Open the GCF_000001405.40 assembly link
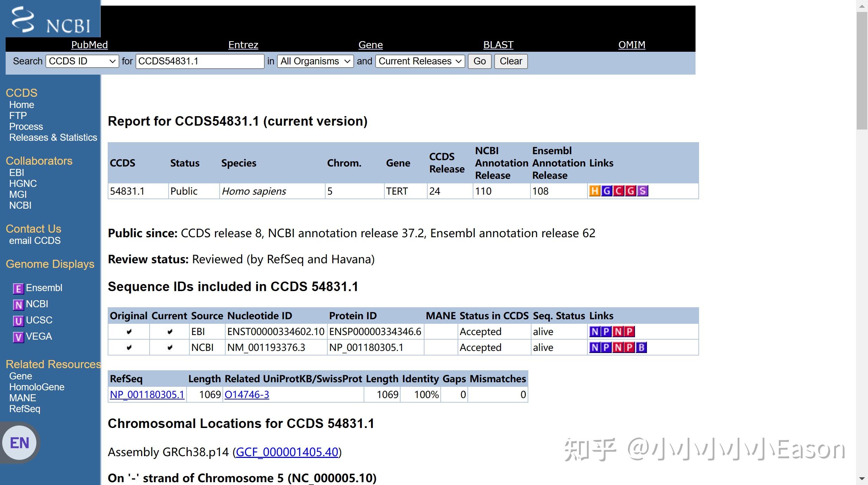Image resolution: width=868 pixels, height=485 pixels. (x=287, y=452)
